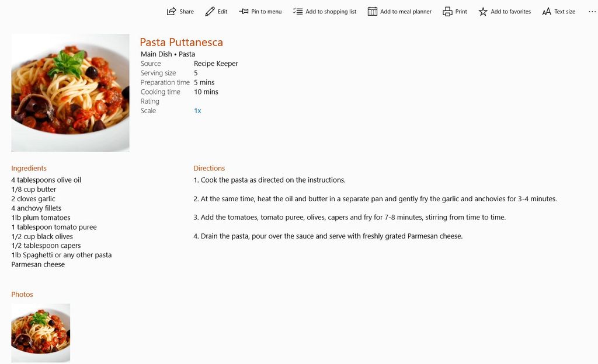598x364 pixels.
Task: Set a rating for the recipe
Action: tap(199, 101)
